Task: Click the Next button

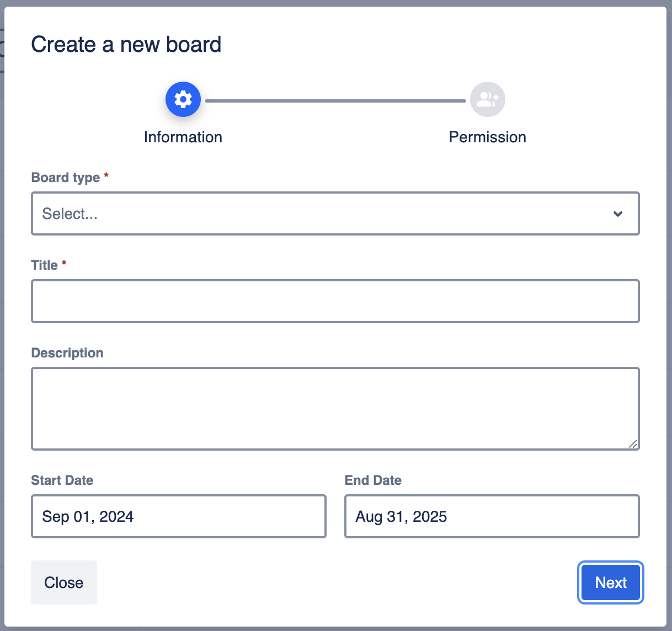Action: click(x=611, y=582)
